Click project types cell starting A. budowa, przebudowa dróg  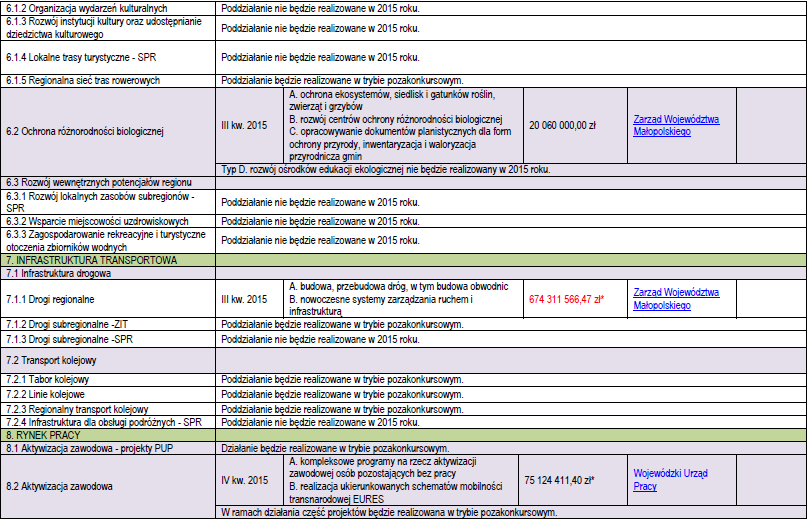pos(403,299)
